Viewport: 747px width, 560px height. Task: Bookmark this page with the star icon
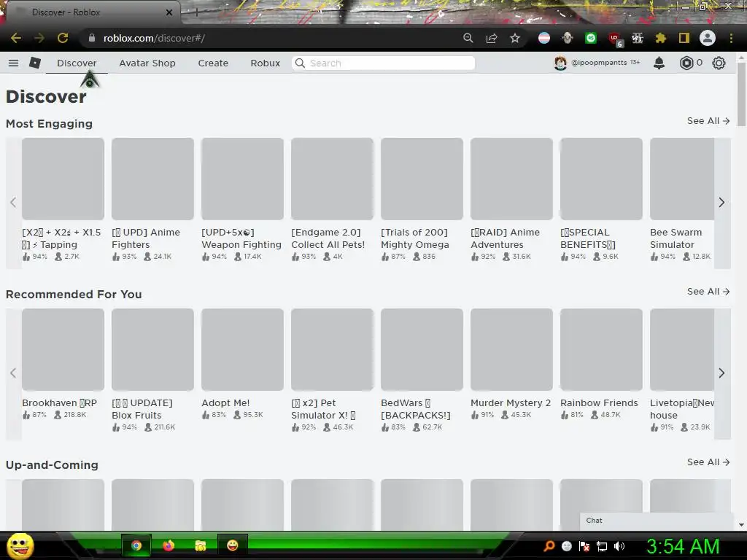pyautogui.click(x=515, y=38)
